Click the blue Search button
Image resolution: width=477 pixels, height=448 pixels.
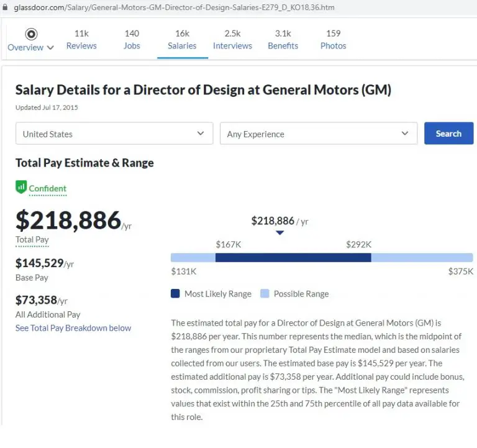448,134
